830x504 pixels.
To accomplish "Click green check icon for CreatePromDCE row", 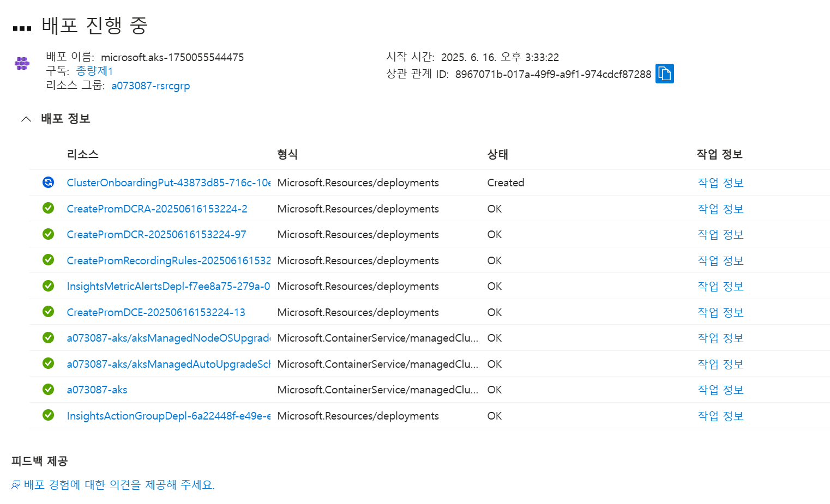I will pos(49,311).
